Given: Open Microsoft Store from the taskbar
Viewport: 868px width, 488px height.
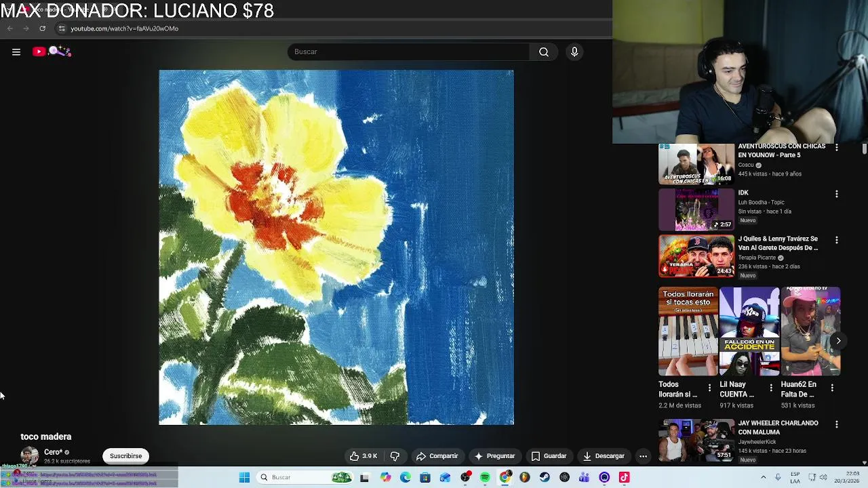Looking at the screenshot, I should (x=425, y=478).
